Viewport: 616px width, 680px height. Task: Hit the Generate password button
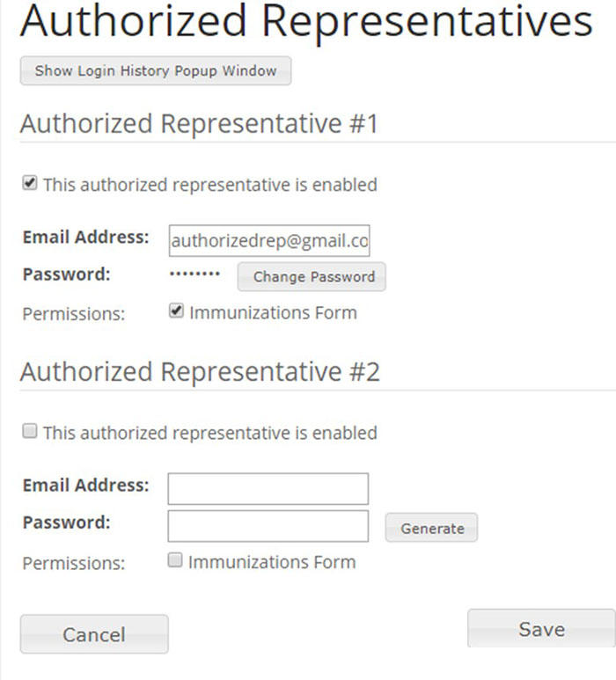[x=431, y=528]
